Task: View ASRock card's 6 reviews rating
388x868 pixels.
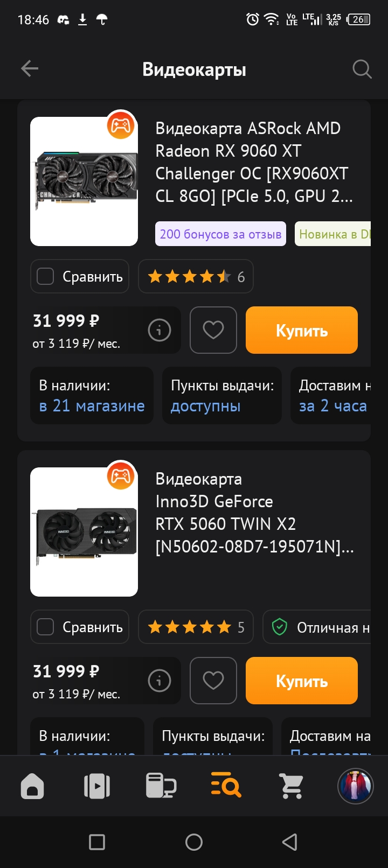Action: click(196, 276)
